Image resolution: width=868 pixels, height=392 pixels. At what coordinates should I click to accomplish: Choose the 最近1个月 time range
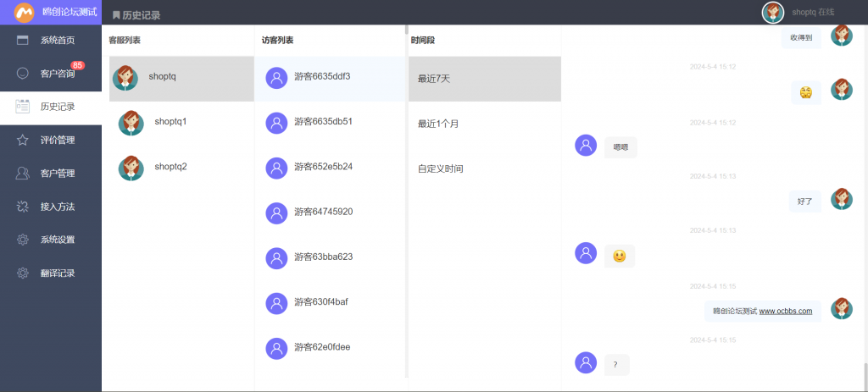point(484,124)
